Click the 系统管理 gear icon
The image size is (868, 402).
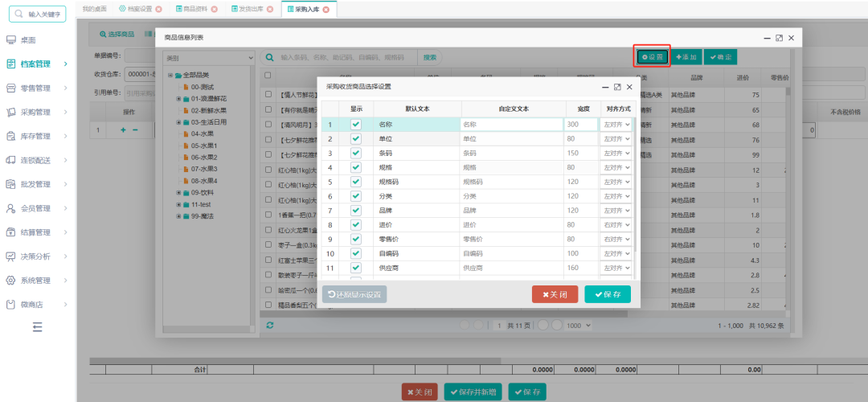tap(10, 280)
